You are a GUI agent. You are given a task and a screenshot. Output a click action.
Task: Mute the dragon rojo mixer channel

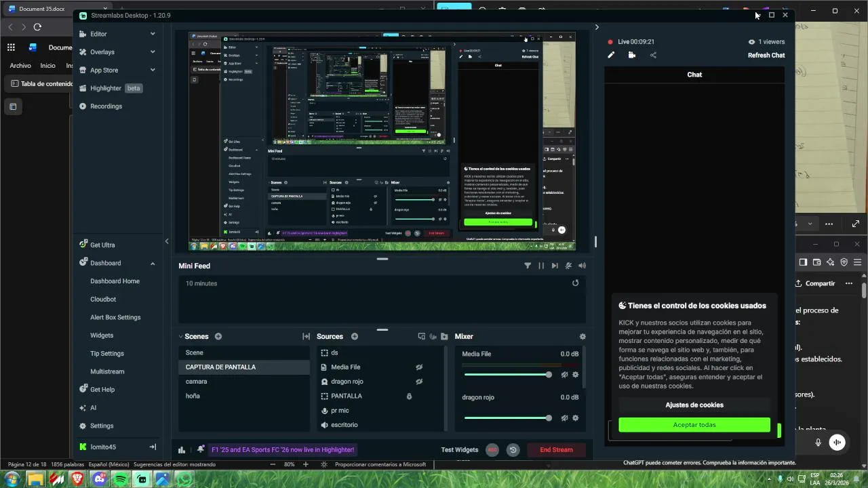tap(564, 418)
